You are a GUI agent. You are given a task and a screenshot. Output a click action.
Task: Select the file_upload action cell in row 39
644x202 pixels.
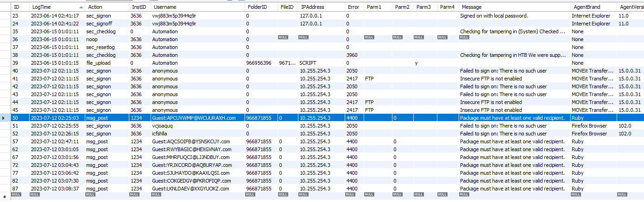click(99, 63)
